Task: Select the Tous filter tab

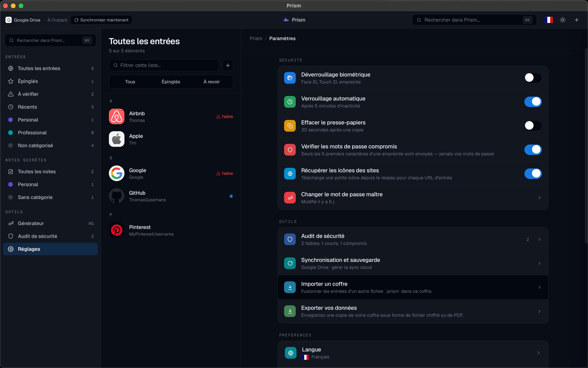Action: tap(130, 82)
